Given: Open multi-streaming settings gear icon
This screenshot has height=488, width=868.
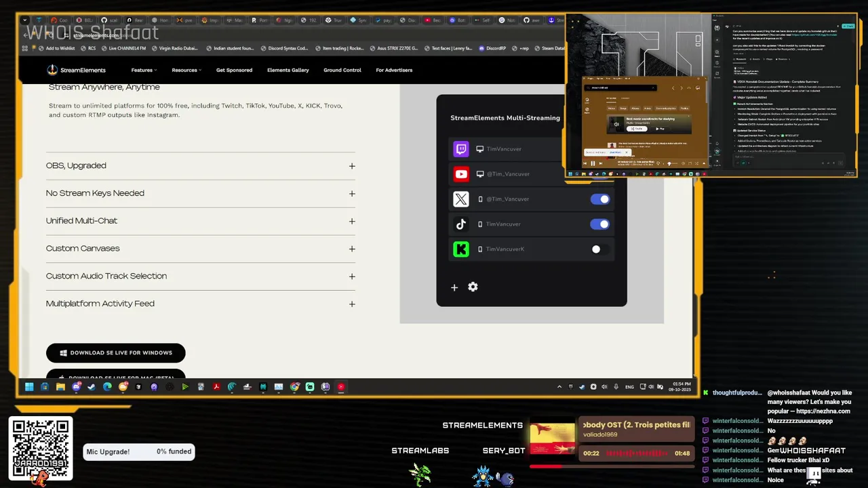Looking at the screenshot, I should [473, 287].
